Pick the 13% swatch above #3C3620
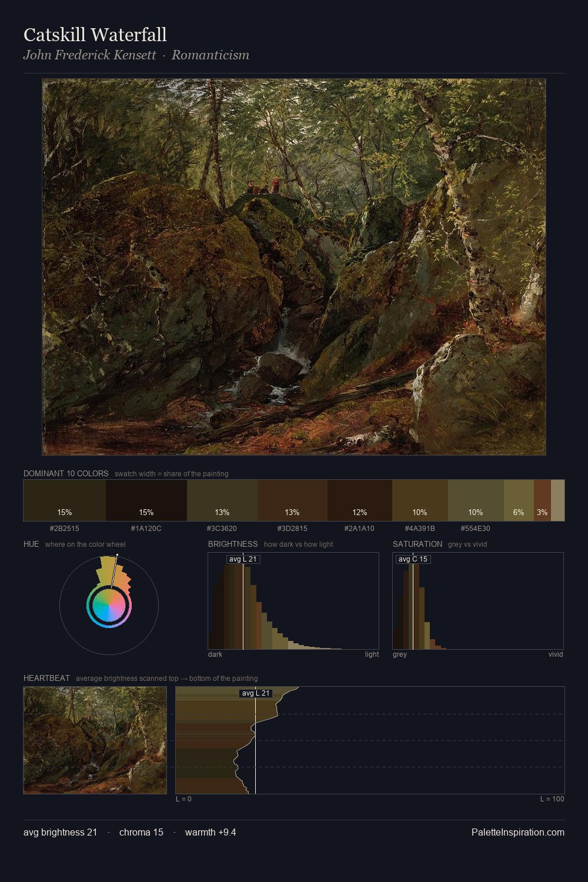588x882 pixels. (x=222, y=500)
